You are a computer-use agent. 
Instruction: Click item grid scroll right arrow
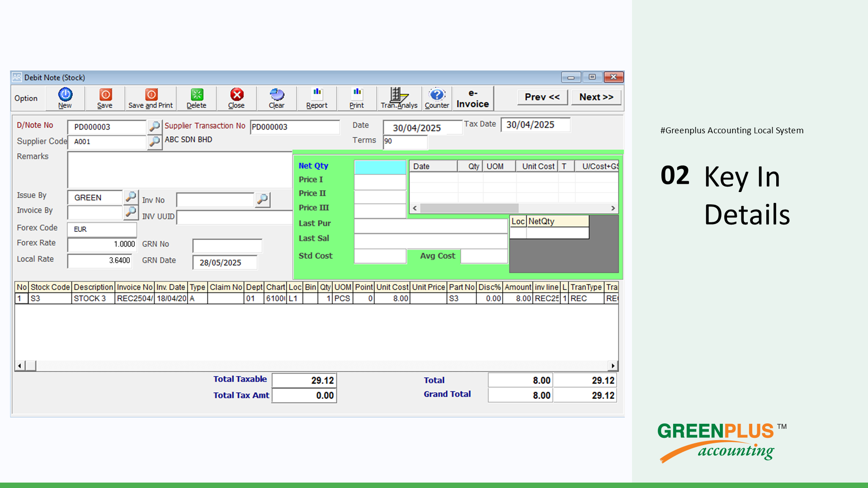(x=613, y=366)
